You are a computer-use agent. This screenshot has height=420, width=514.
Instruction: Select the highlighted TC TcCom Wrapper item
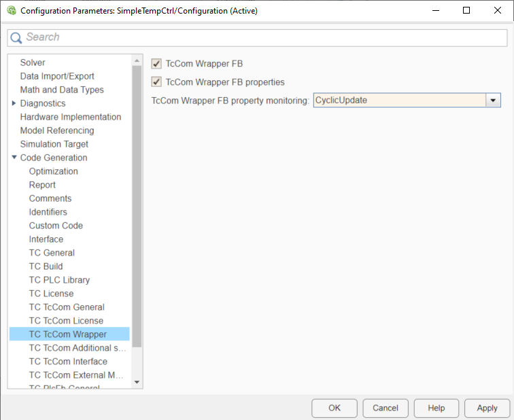69,334
